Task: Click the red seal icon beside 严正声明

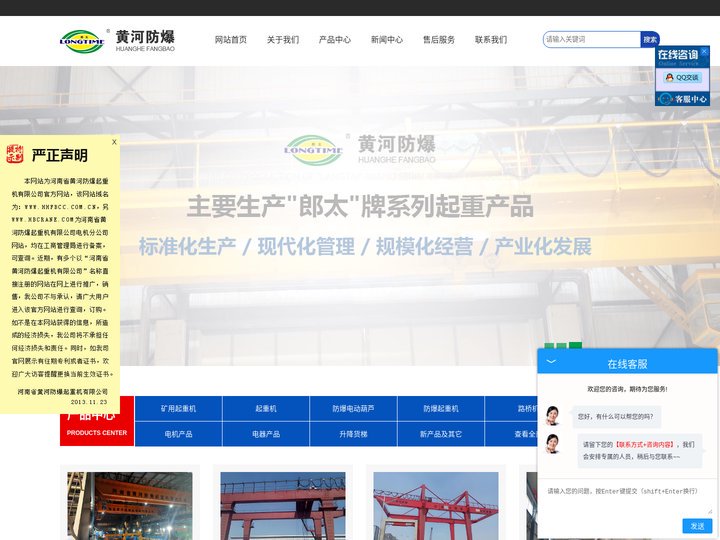Action: tap(15, 154)
